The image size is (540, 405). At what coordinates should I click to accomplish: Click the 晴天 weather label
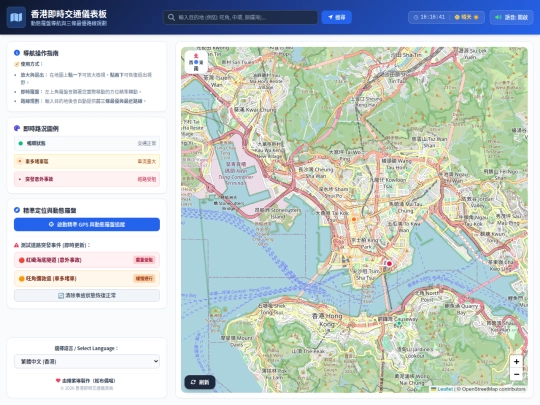click(466, 17)
